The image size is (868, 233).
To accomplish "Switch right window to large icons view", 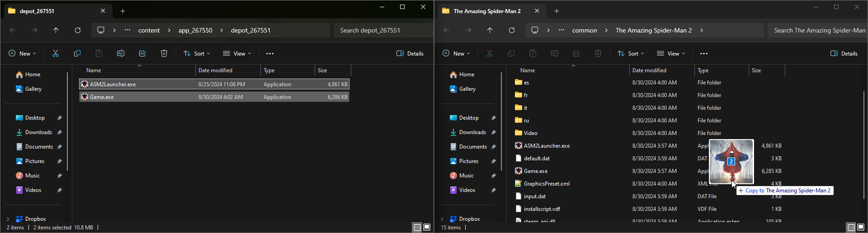I will coord(860,227).
